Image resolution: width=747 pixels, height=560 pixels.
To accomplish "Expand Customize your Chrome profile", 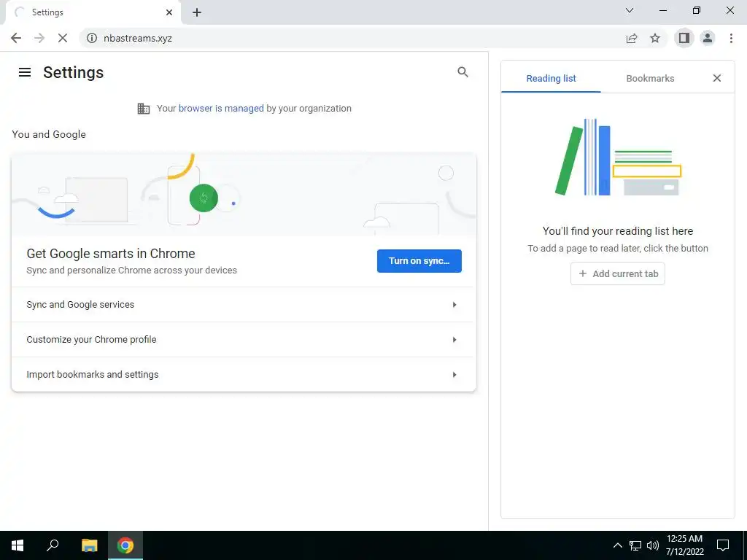I will pyautogui.click(x=244, y=340).
